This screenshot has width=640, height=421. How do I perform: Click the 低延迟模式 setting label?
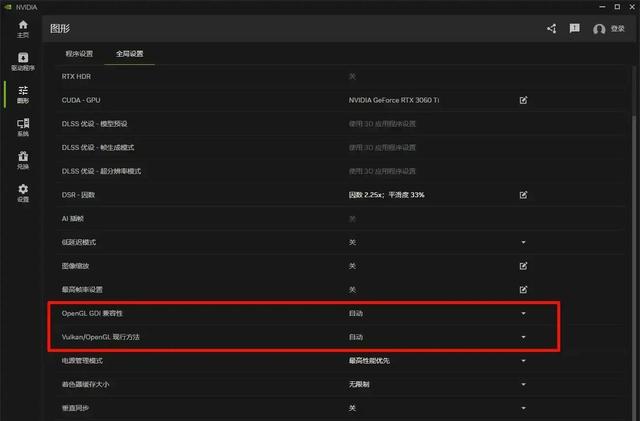(79, 242)
